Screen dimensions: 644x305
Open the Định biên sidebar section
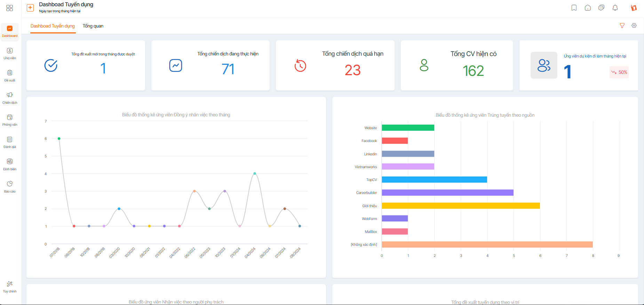pos(10,164)
